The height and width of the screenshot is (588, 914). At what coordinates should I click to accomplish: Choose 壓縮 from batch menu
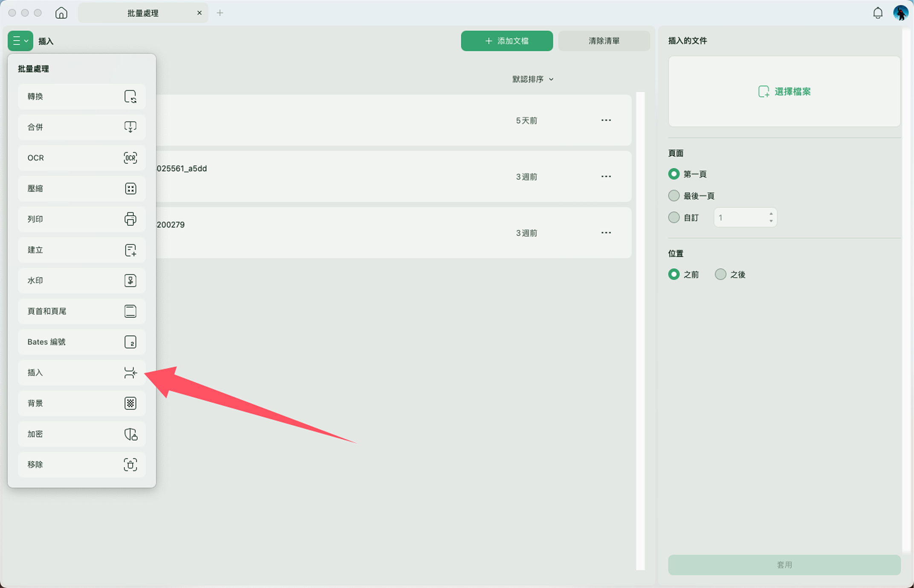(82, 188)
